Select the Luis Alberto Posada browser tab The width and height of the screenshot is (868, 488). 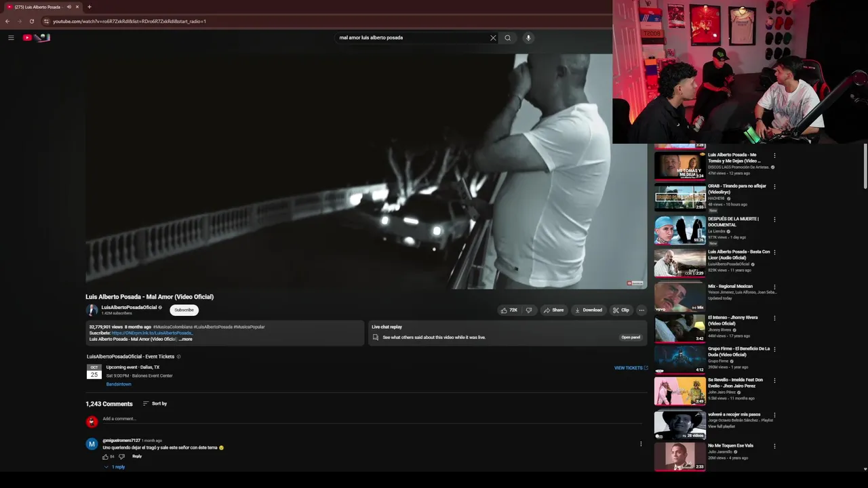pyautogui.click(x=39, y=7)
